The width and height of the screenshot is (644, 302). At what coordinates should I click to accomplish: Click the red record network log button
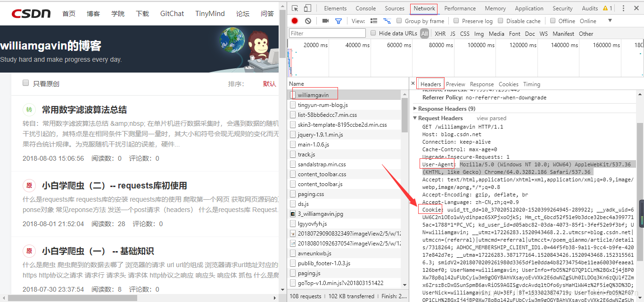tap(295, 21)
